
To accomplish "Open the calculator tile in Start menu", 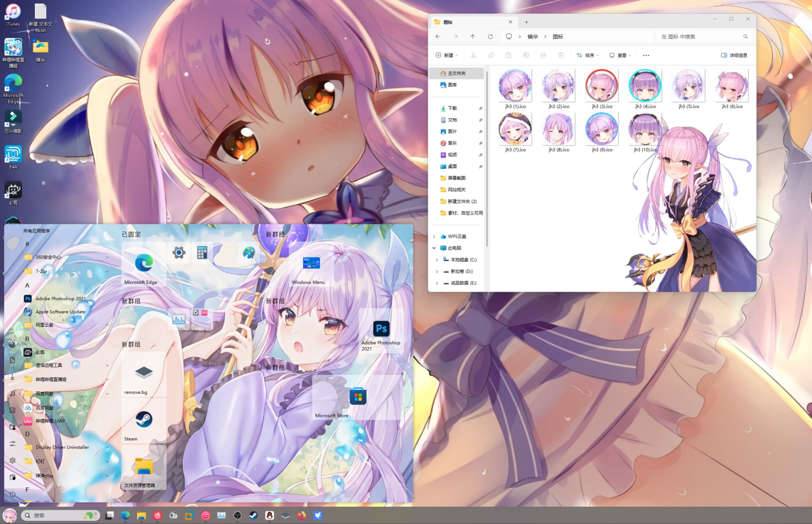I will (202, 252).
